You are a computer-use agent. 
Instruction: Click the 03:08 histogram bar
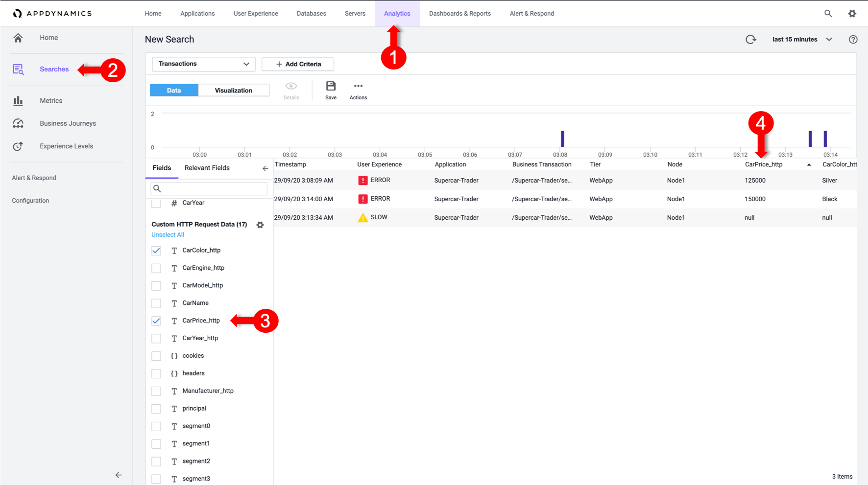tap(562, 139)
